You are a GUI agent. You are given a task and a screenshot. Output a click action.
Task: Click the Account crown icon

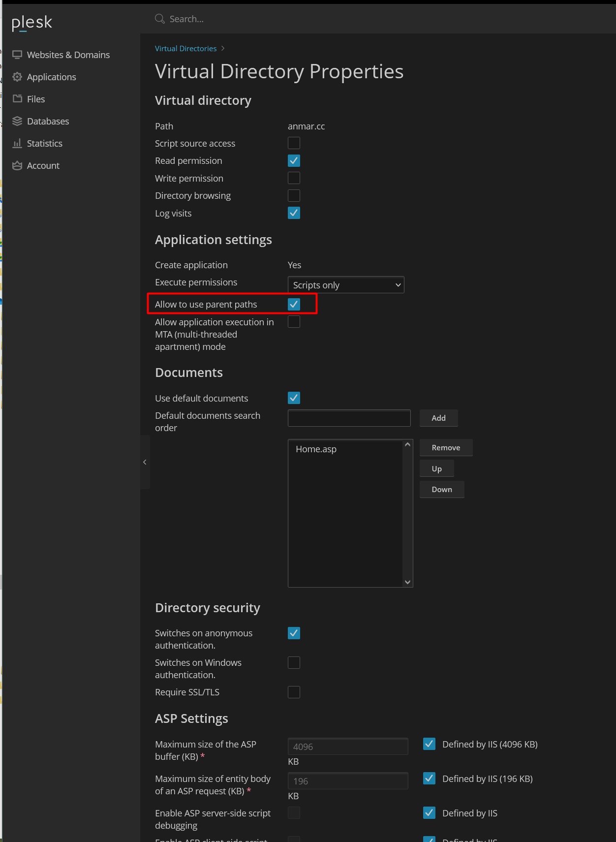pos(17,165)
